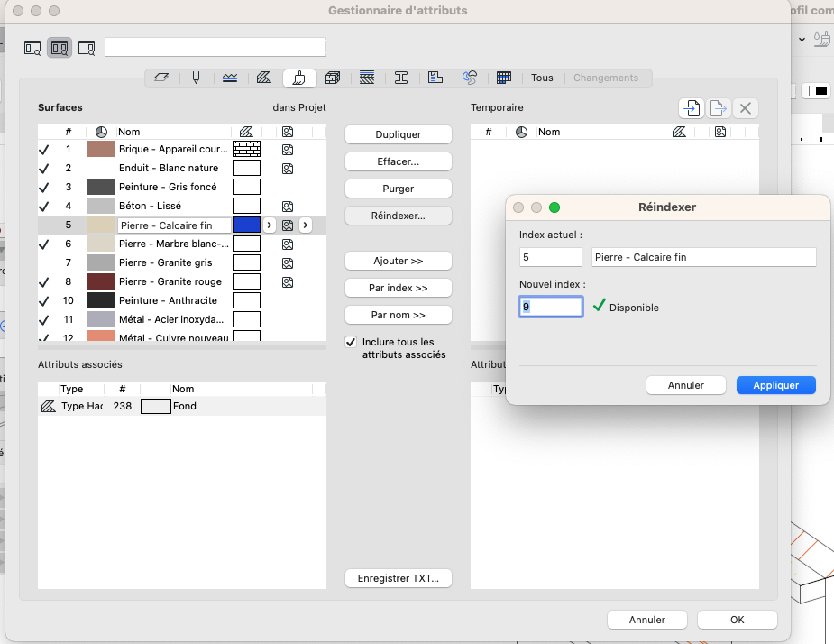Click the X icon to clear Temporaire list

[x=745, y=108]
